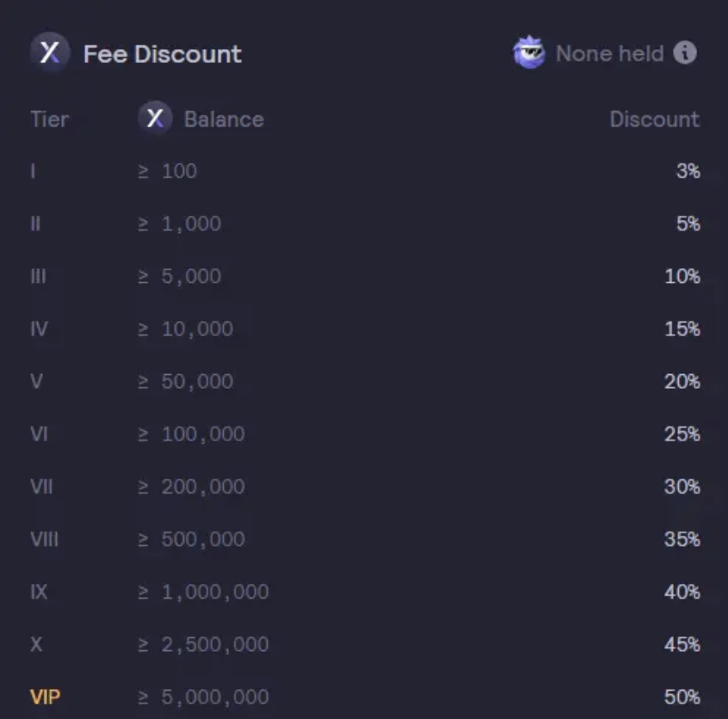Click the 25% discount for Tier VI

(x=682, y=434)
